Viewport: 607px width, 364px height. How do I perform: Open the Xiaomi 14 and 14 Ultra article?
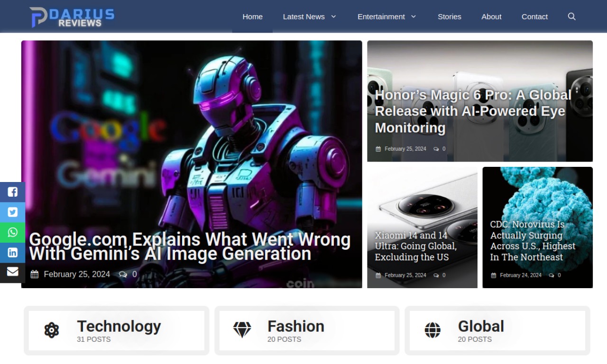click(416, 246)
